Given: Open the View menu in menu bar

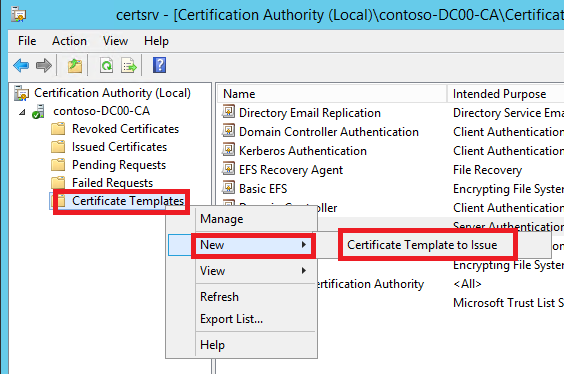Looking at the screenshot, I should point(115,41).
